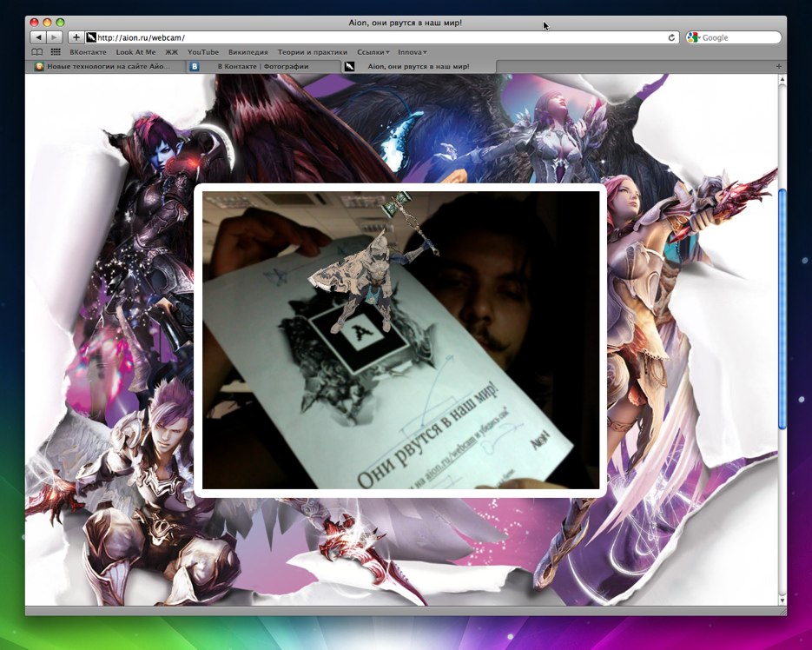This screenshot has width=812, height=650.
Task: Zoom the window with green button
Action: [60, 23]
